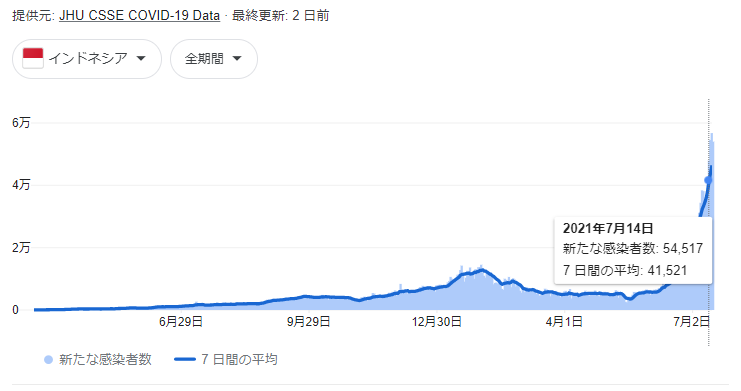Screen dimensions: 741x391
Task: Click the 7 日間の平均 legend line icon
Action: [x=185, y=360]
